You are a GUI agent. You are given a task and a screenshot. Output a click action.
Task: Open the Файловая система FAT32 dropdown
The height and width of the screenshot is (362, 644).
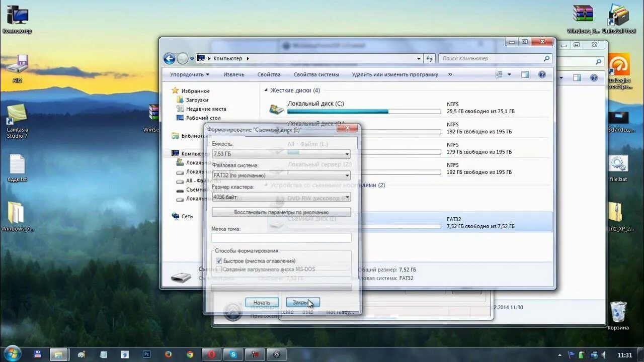pos(281,175)
